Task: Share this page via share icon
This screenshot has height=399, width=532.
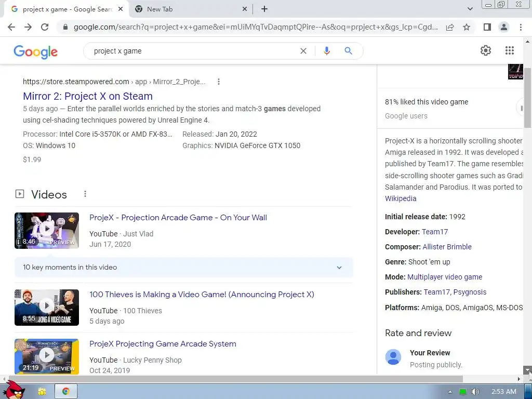Action: (450, 27)
